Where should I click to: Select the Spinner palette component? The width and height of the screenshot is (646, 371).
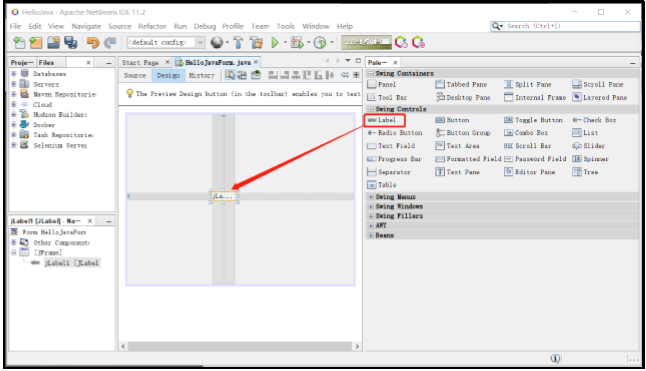pos(590,159)
